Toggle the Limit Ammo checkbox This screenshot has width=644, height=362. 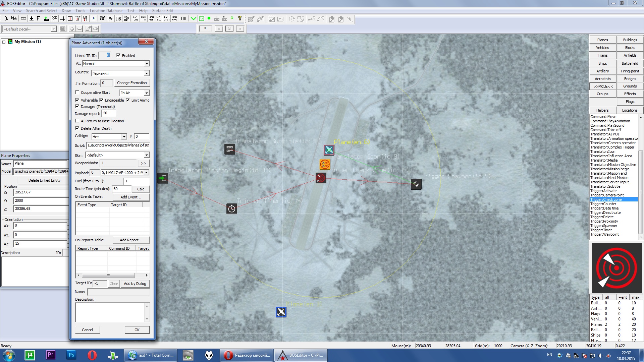tap(128, 100)
